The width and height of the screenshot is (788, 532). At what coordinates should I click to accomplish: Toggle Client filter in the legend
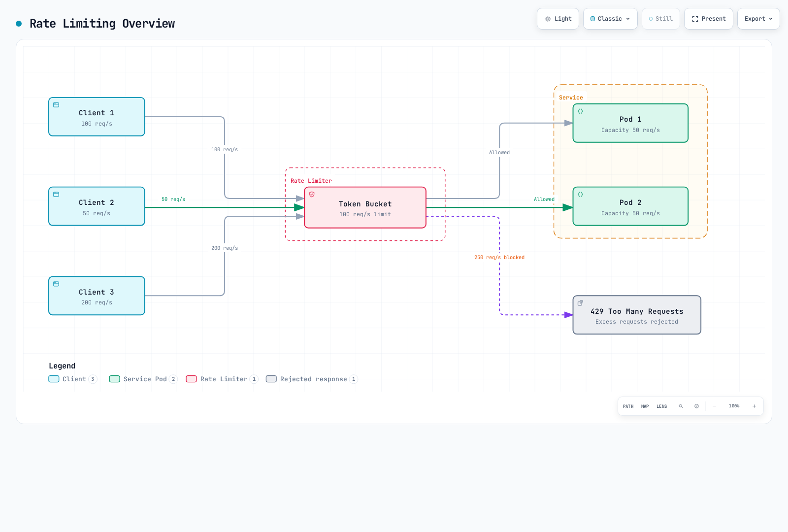pos(73,379)
